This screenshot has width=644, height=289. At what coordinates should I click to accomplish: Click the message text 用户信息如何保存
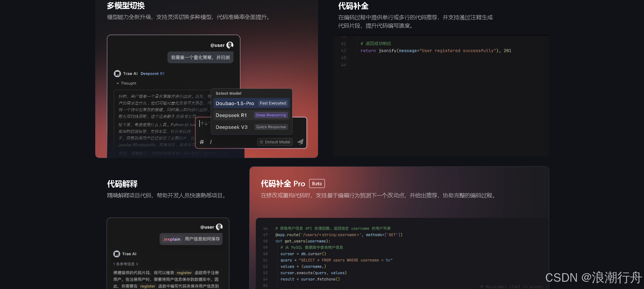click(x=202, y=239)
